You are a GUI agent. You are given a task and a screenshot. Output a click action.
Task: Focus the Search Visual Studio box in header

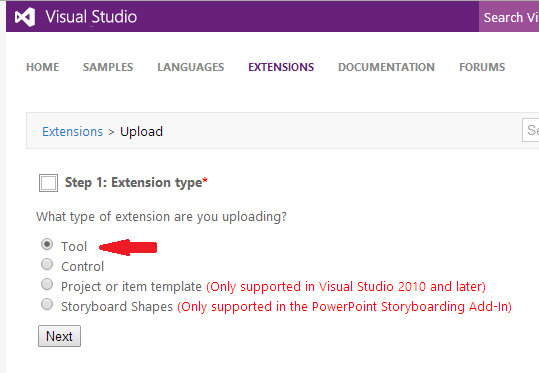pyautogui.click(x=509, y=17)
